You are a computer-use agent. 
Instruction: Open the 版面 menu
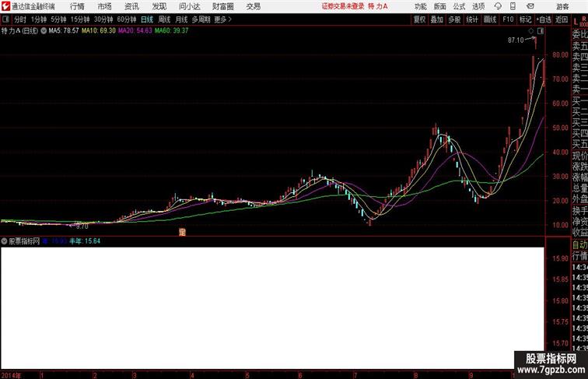(x=440, y=6)
